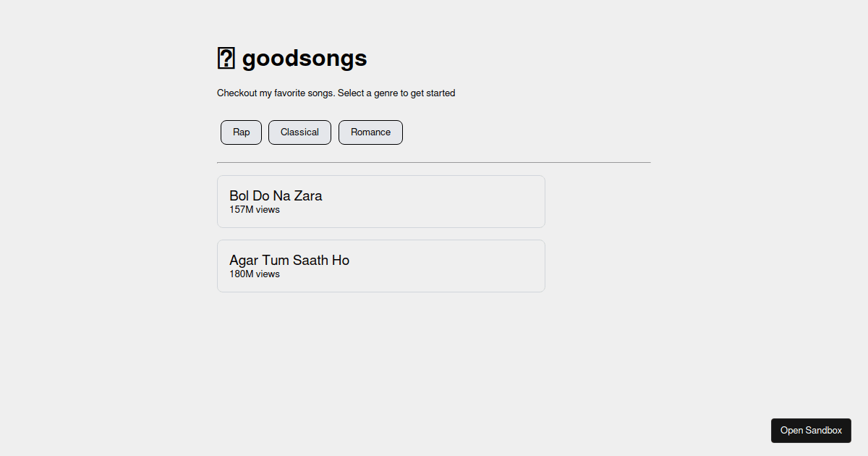Switch the genre selection to Classical

[299, 132]
